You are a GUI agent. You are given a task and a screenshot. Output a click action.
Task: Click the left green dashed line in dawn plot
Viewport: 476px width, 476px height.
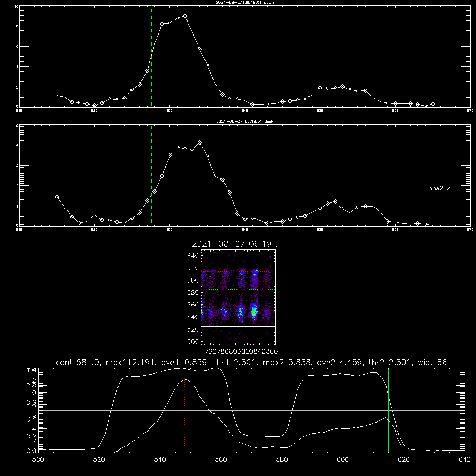pos(151,56)
